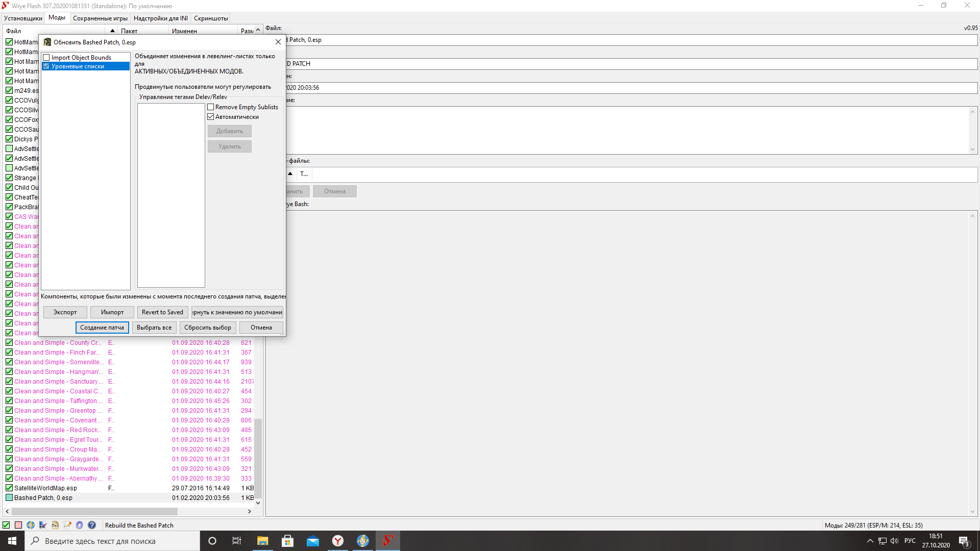Enable the Import Object Bounds checkbox
The image size is (980, 551).
tap(46, 58)
